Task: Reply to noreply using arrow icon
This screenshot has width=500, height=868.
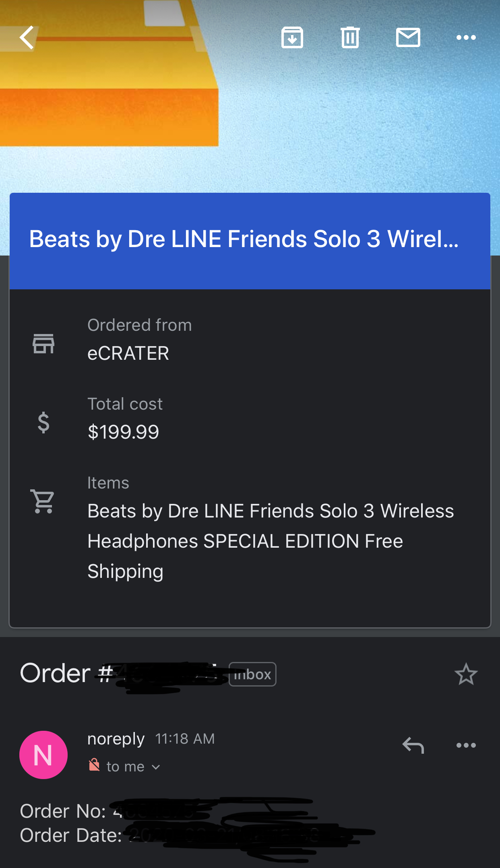Action: [x=413, y=745]
